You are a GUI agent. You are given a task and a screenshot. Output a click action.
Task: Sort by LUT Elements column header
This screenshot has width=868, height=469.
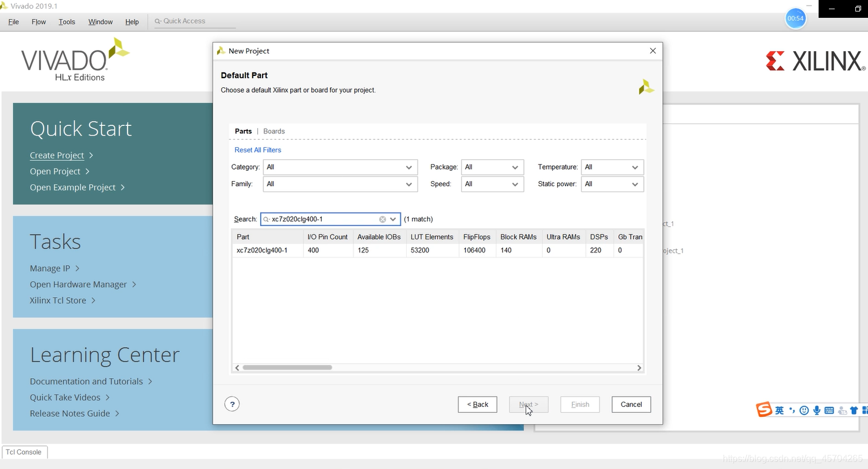[x=432, y=237]
